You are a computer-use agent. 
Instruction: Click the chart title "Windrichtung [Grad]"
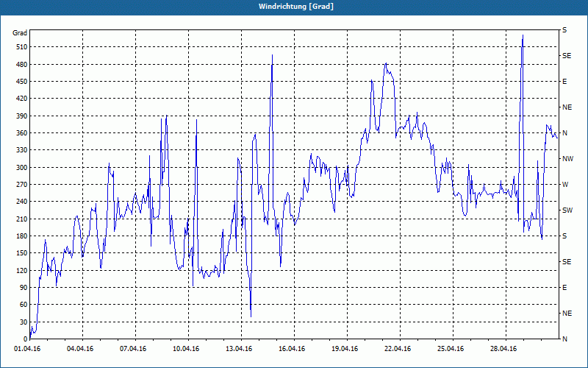(x=296, y=7)
